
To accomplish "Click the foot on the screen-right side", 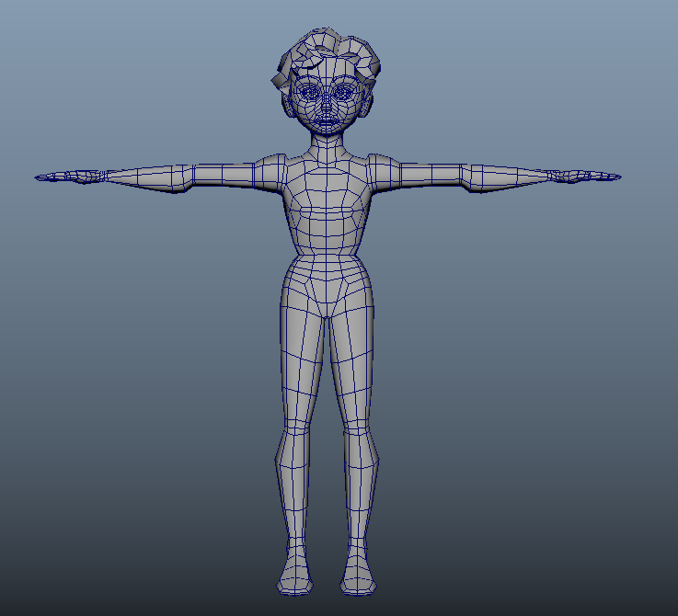I will pyautogui.click(x=358, y=575).
